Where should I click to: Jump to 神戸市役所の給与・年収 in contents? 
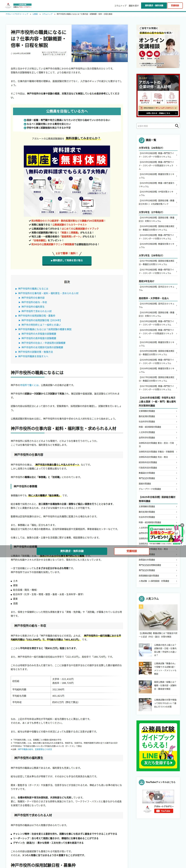click(34, 302)
